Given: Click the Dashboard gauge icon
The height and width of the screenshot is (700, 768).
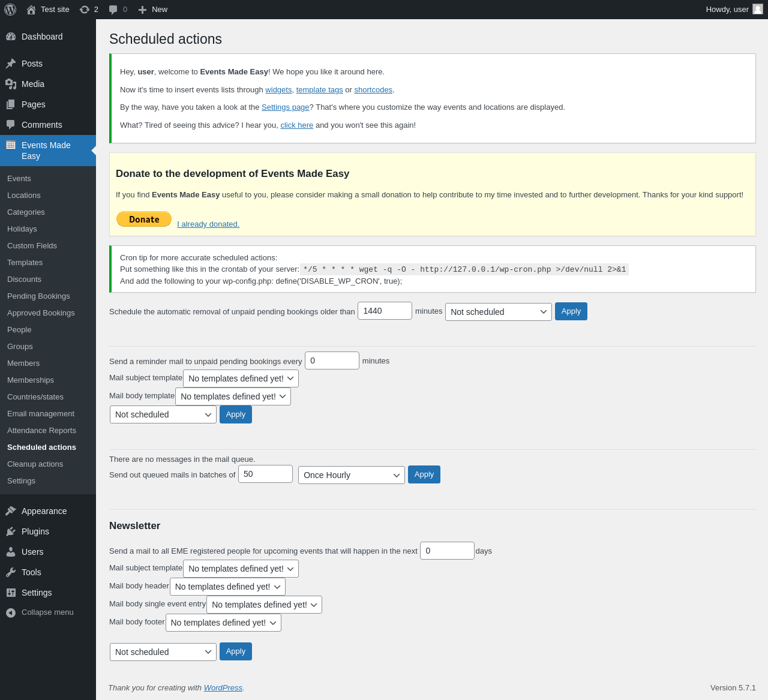Looking at the screenshot, I should (x=11, y=37).
